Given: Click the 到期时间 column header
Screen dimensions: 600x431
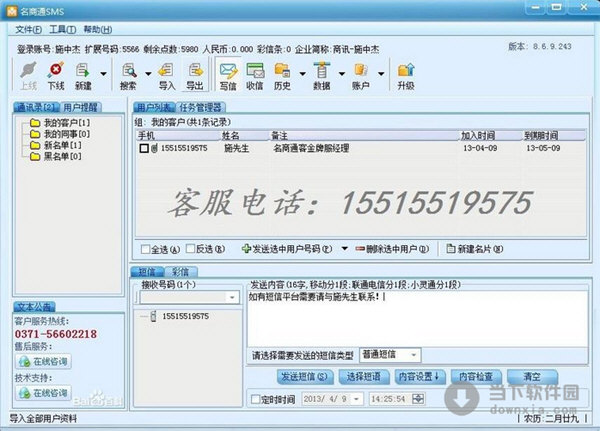Looking at the screenshot, I should coord(554,136).
